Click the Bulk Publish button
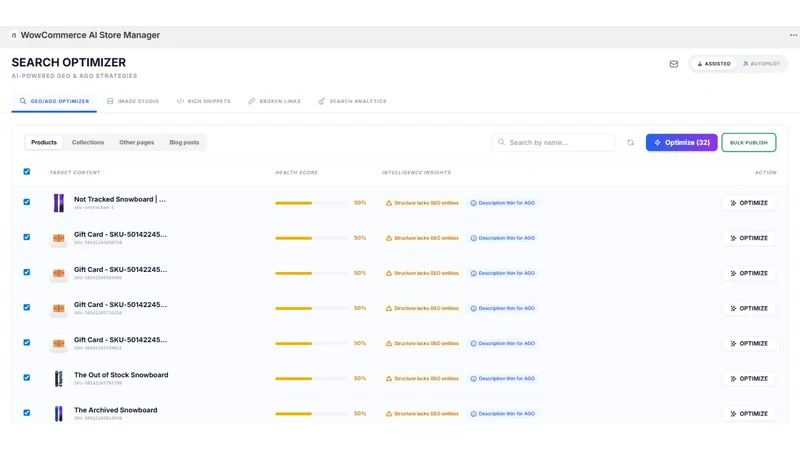This screenshot has width=800, height=450. coord(748,142)
